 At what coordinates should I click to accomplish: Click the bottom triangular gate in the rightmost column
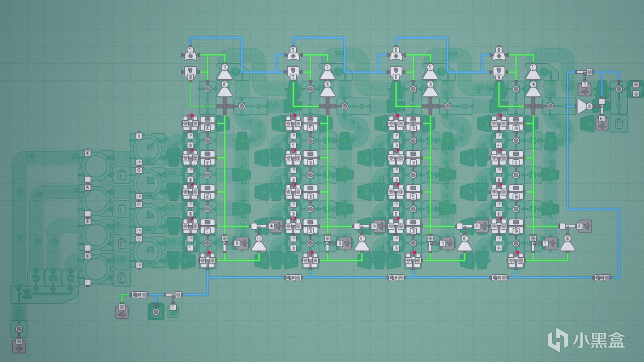(x=568, y=243)
